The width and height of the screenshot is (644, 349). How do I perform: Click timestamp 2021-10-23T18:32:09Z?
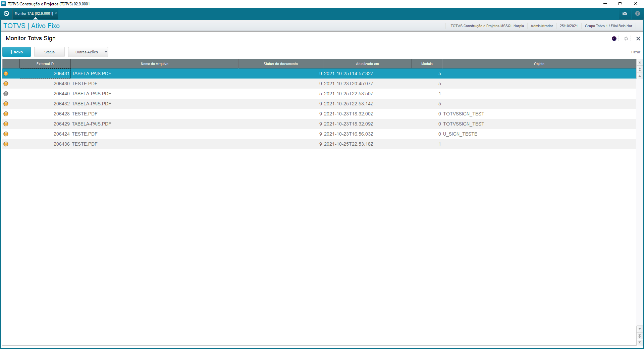click(x=348, y=124)
